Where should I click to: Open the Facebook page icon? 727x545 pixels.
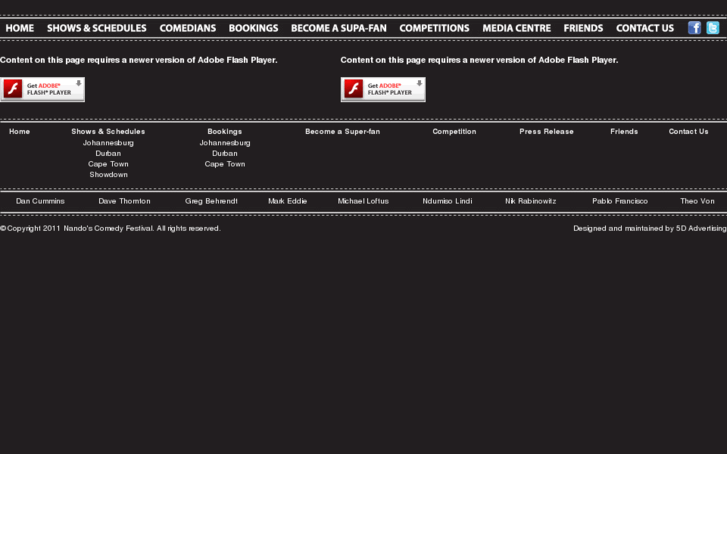pyautogui.click(x=694, y=28)
